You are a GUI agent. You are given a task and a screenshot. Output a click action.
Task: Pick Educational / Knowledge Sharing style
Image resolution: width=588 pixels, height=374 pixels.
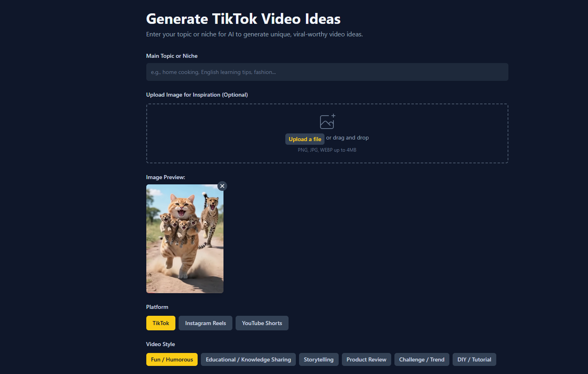coord(248,359)
